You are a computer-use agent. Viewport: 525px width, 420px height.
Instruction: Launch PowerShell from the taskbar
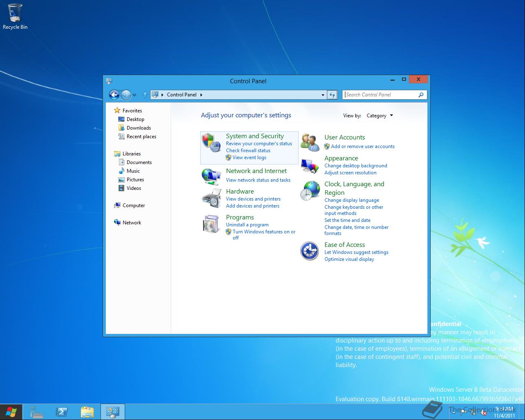coord(62,412)
